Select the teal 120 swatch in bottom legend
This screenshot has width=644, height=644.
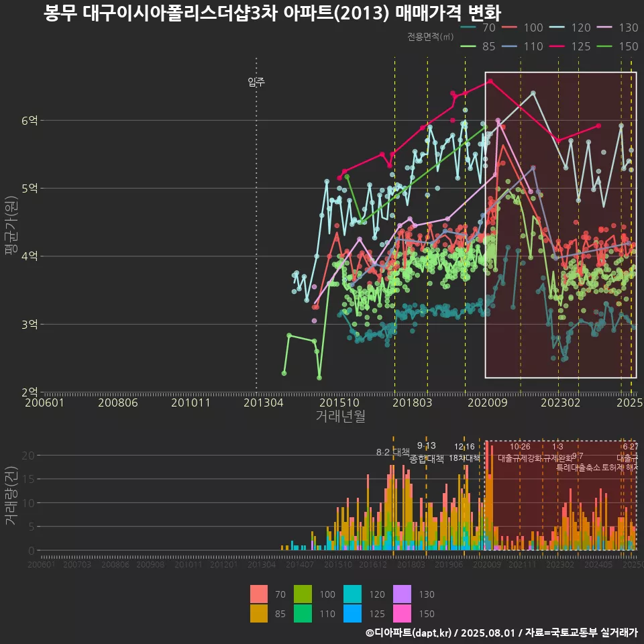tap(352, 594)
